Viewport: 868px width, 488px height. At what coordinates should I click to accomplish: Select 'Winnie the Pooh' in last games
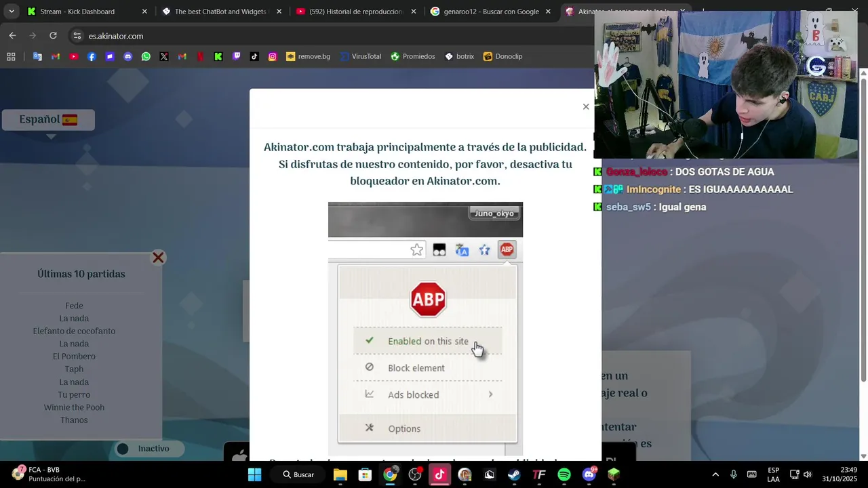tap(74, 407)
